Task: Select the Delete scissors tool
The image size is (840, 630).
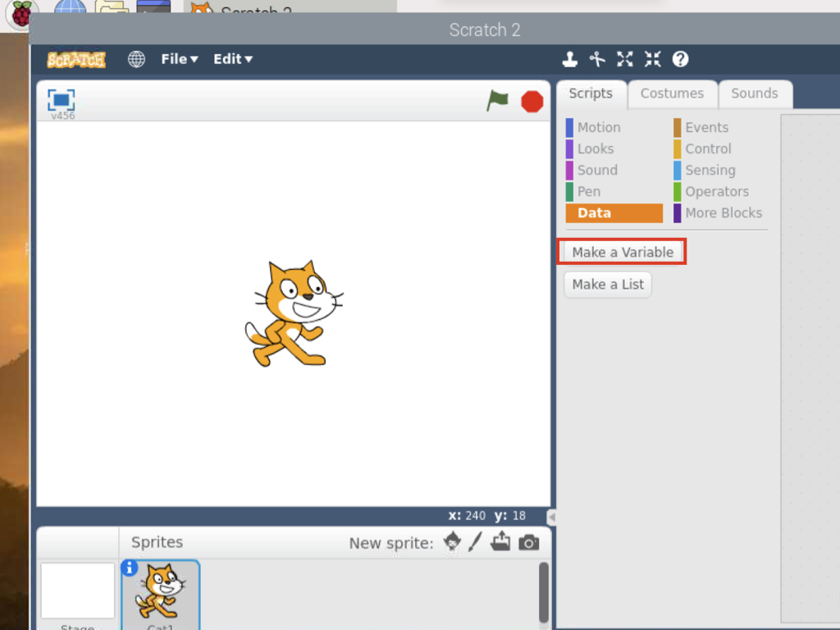Action: 597,59
